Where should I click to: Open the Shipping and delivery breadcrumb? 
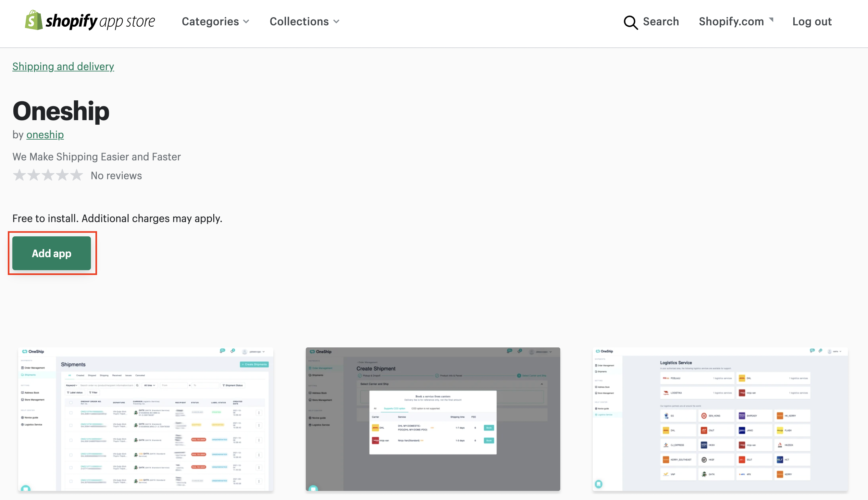(x=63, y=66)
